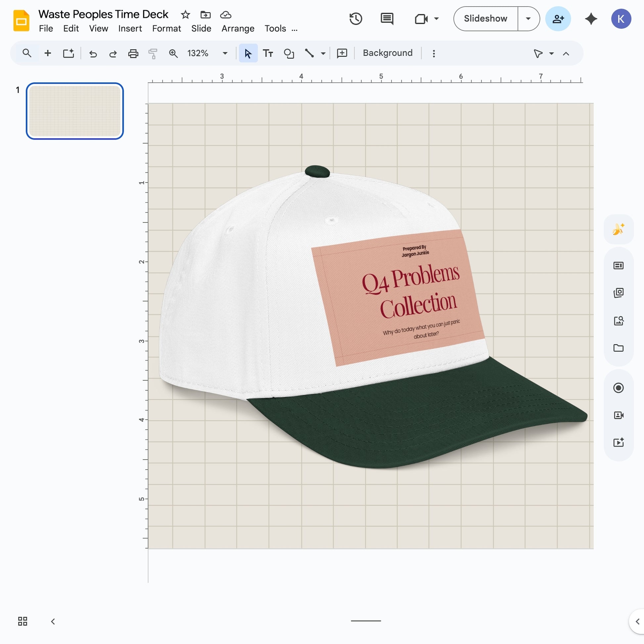The image size is (644, 644).
Task: Open the File menu
Action: coord(46,29)
